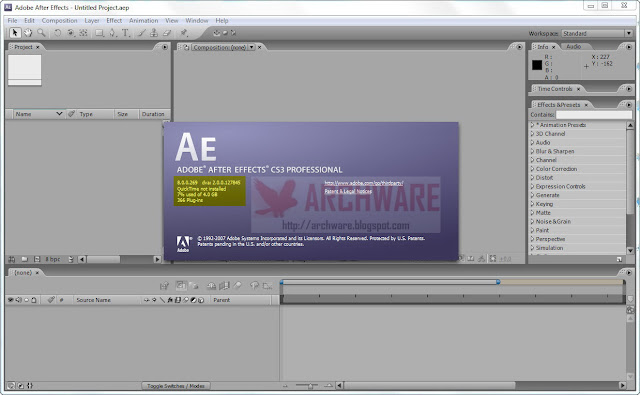This screenshot has height=395, width=640.
Task: Open the Effect menu
Action: point(114,20)
